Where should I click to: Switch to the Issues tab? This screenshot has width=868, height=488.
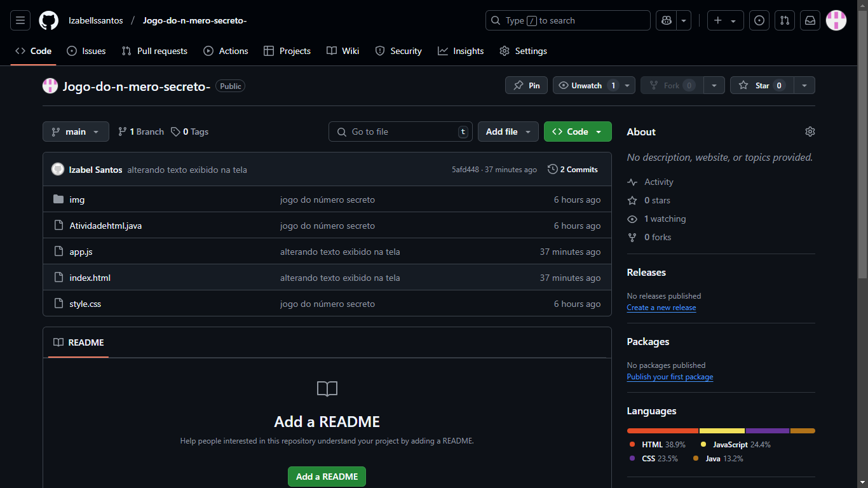point(86,51)
